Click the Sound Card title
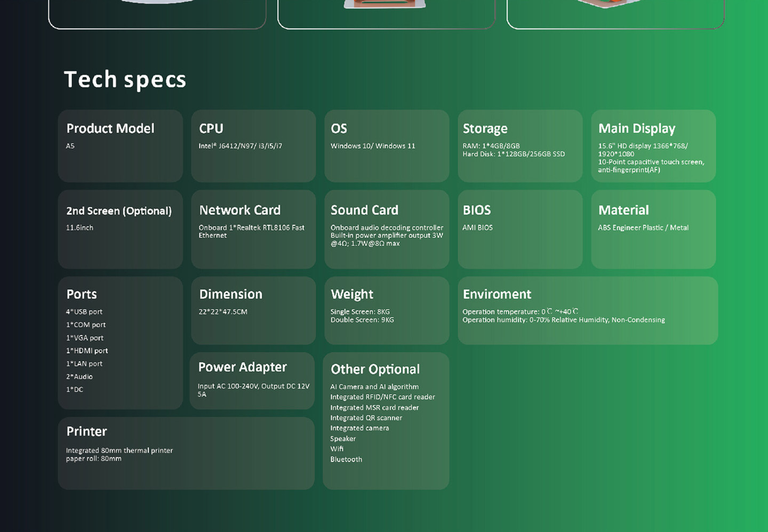Screen dimensions: 768x532 pos(364,210)
